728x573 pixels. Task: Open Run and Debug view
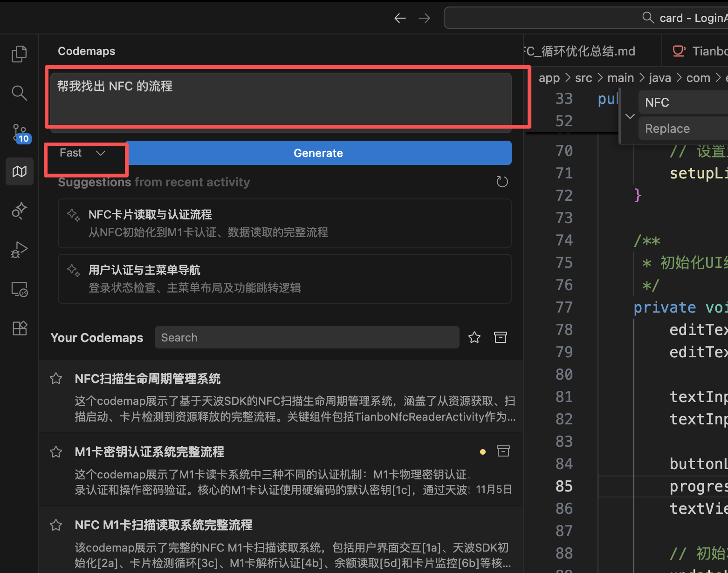[x=20, y=250]
